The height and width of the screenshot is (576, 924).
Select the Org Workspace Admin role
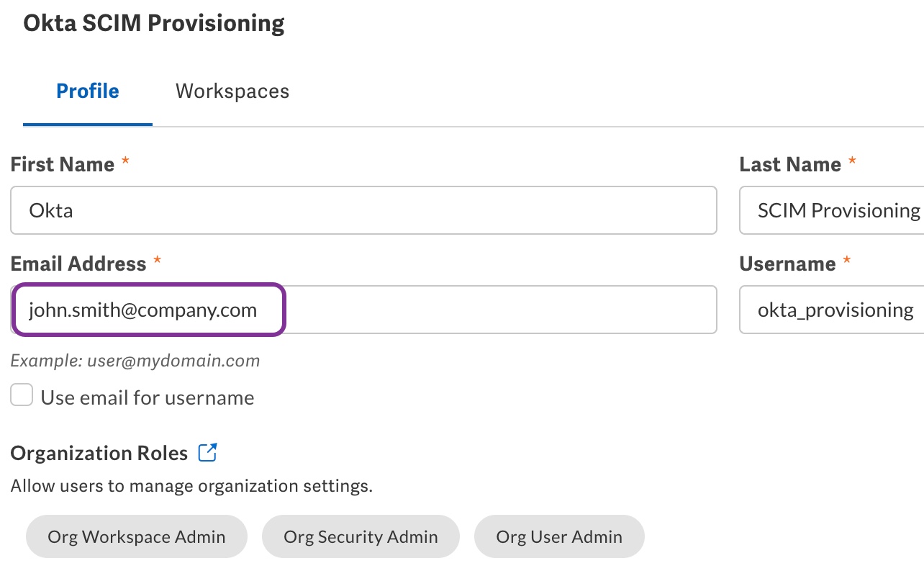137,536
